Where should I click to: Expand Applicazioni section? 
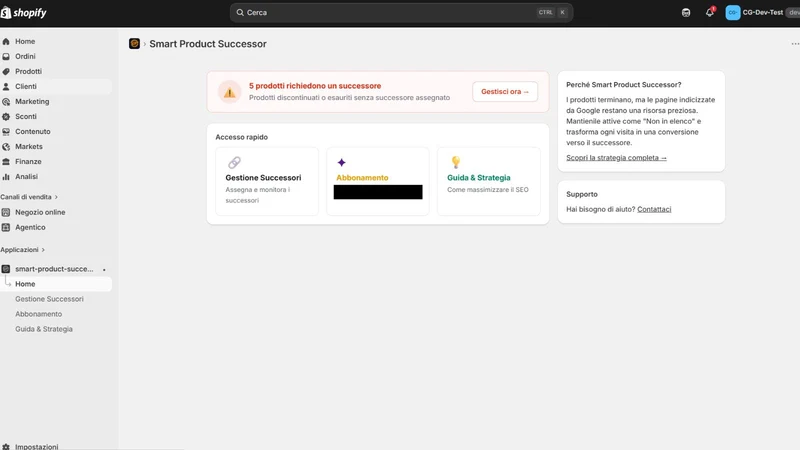tap(22, 250)
